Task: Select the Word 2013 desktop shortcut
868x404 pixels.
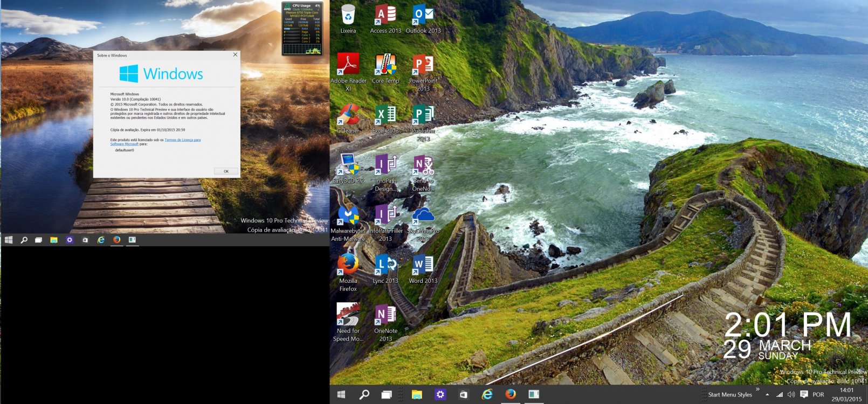Action: (x=423, y=269)
